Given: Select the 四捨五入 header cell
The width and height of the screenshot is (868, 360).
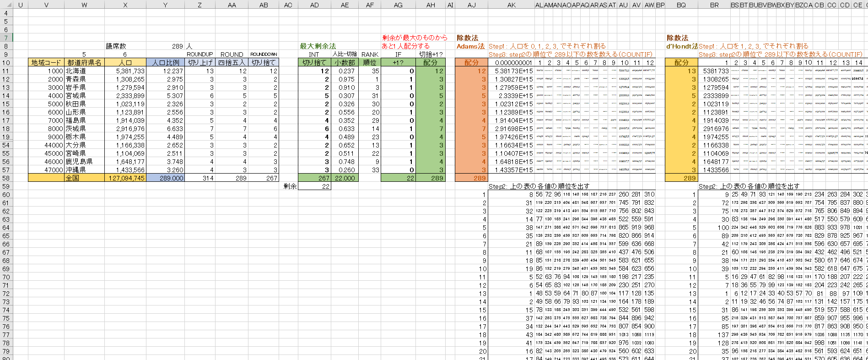Looking at the screenshot, I should (x=232, y=63).
